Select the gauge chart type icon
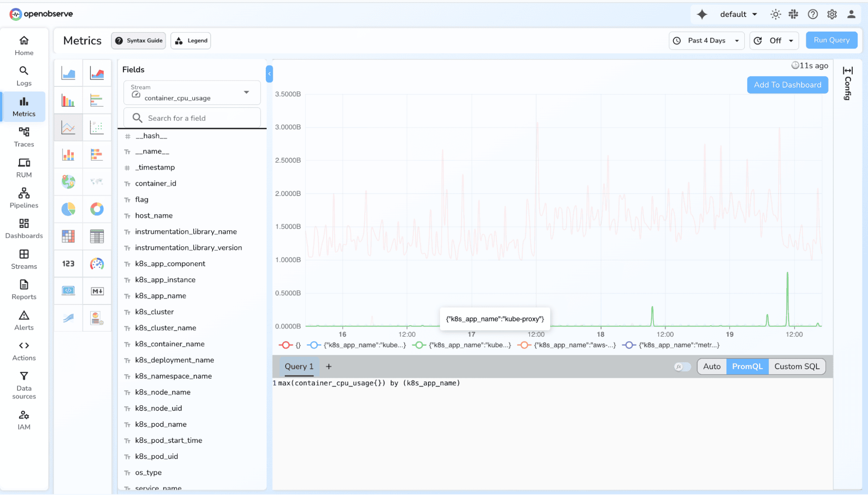Screen dimensions: 868x495 tap(97, 264)
